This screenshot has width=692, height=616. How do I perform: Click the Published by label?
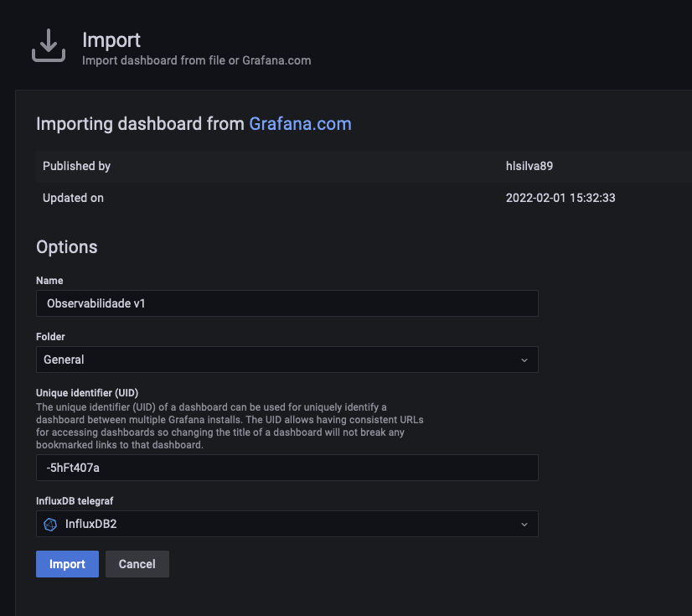pos(76,166)
